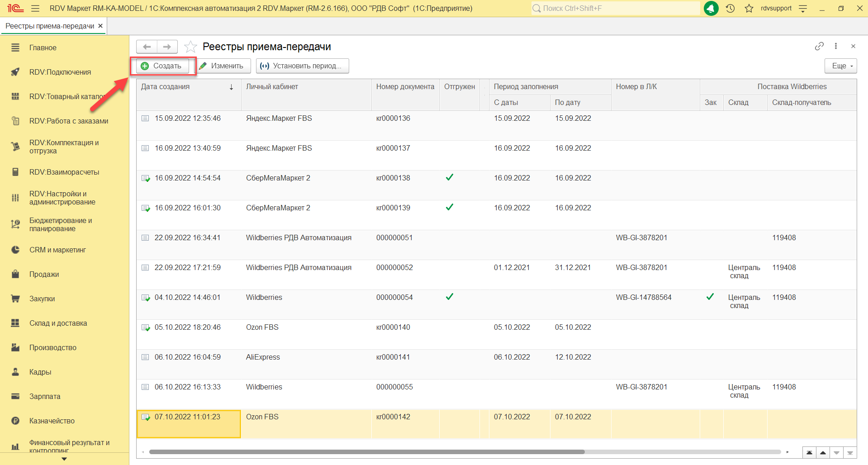The height and width of the screenshot is (465, 868).
Task: Click shipped checkmark for document 000000054
Action: [449, 297]
